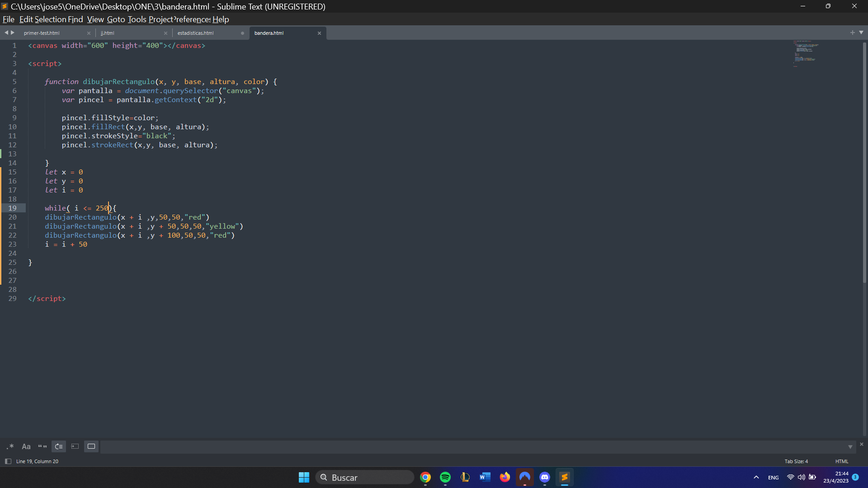Open the Help menu
The width and height of the screenshot is (868, 488).
click(x=221, y=19)
